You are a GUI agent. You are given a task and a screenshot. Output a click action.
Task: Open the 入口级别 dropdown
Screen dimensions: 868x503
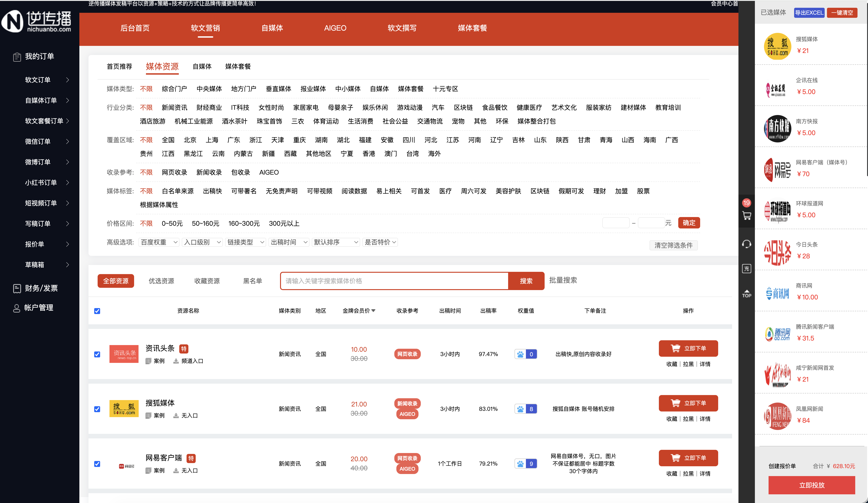[202, 242]
